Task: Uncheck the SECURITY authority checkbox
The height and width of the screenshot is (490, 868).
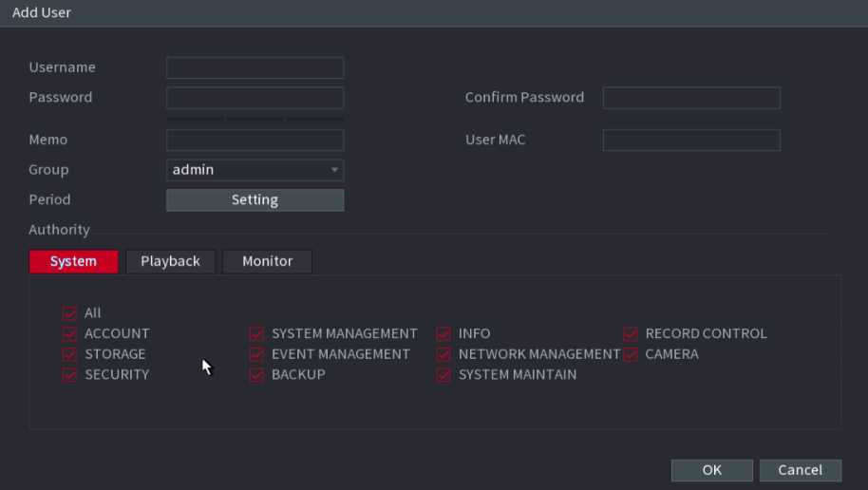Action: coord(69,375)
